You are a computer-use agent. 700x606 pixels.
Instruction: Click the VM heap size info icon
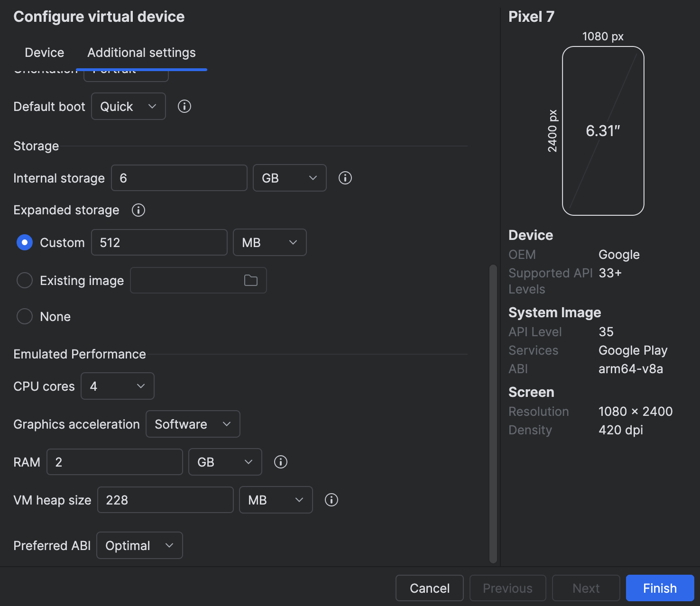pyautogui.click(x=332, y=500)
